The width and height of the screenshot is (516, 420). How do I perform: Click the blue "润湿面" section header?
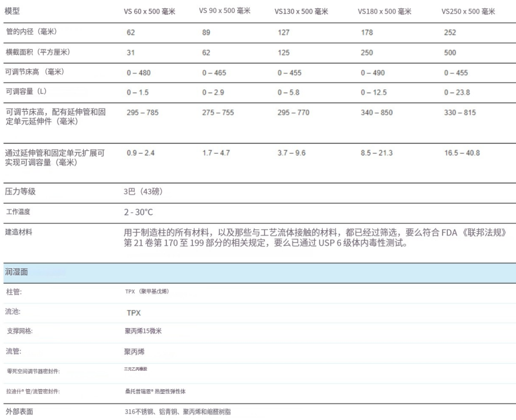coord(17,272)
